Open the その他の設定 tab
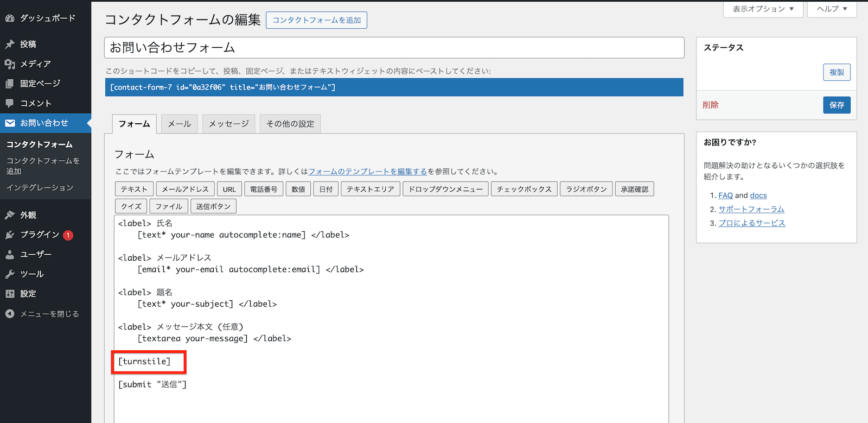This screenshot has height=423, width=868. pyautogui.click(x=290, y=124)
